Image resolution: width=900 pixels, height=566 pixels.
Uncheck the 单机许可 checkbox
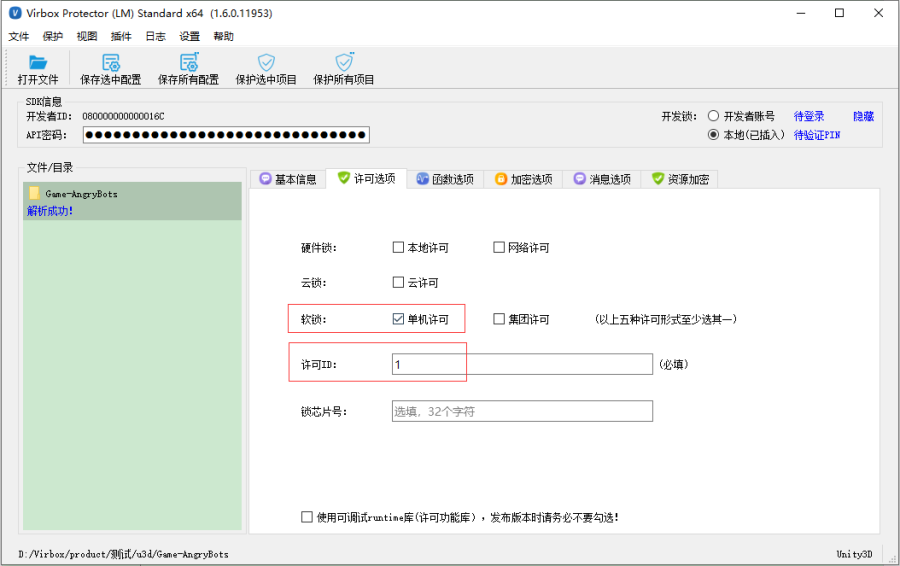pos(398,319)
